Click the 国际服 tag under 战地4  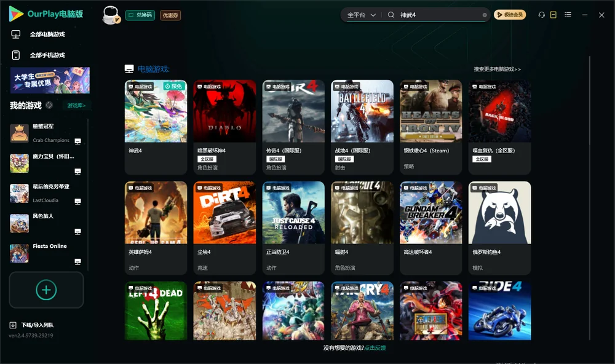pos(344,159)
